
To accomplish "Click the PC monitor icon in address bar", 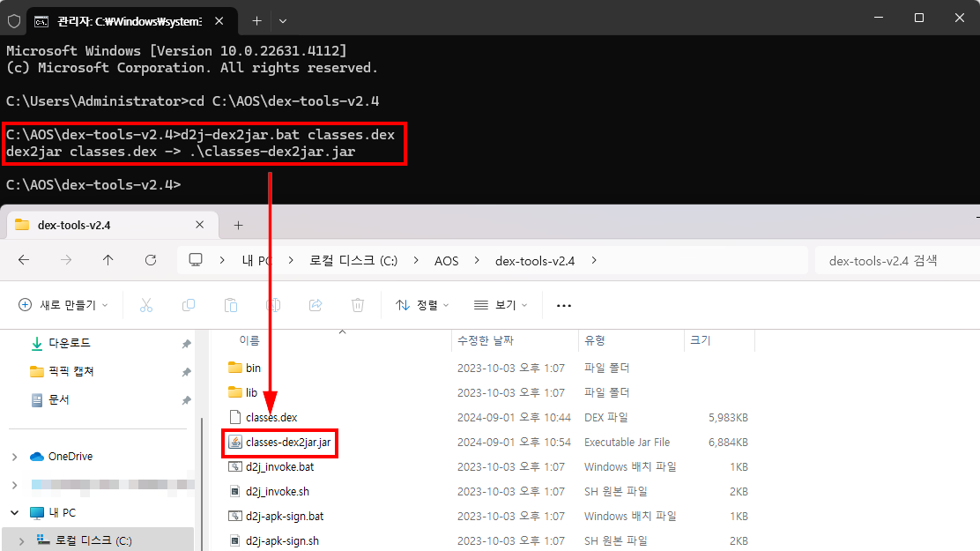I will (196, 259).
